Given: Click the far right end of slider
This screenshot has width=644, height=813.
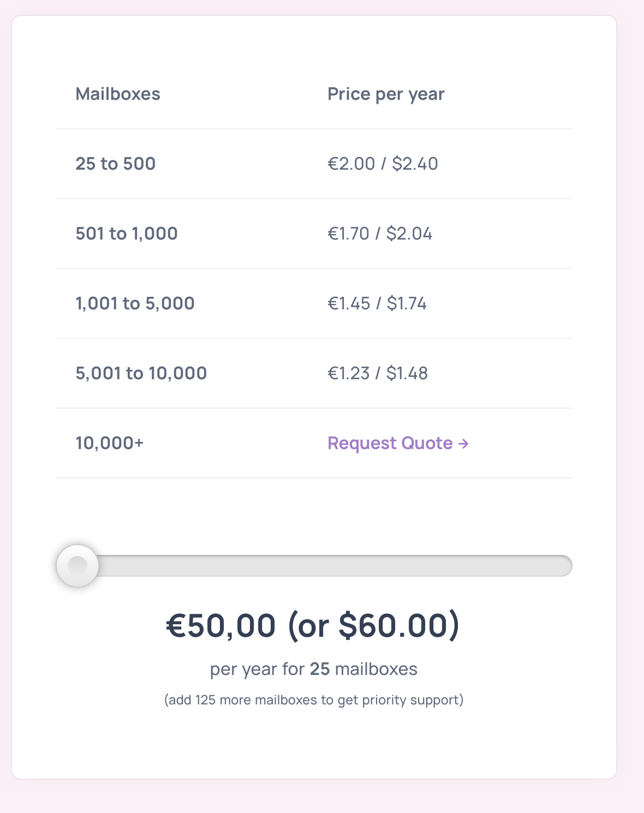Looking at the screenshot, I should (567, 566).
